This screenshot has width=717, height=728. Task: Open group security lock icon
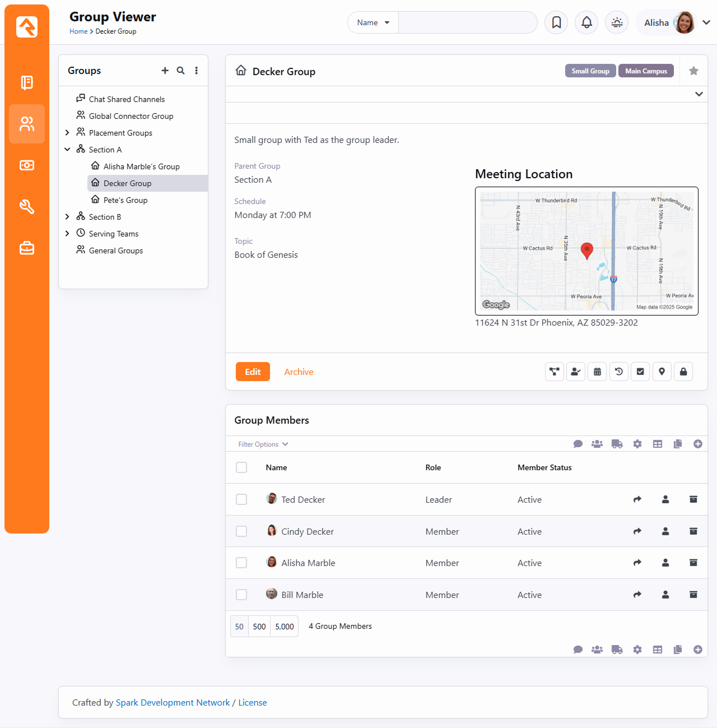coord(683,372)
